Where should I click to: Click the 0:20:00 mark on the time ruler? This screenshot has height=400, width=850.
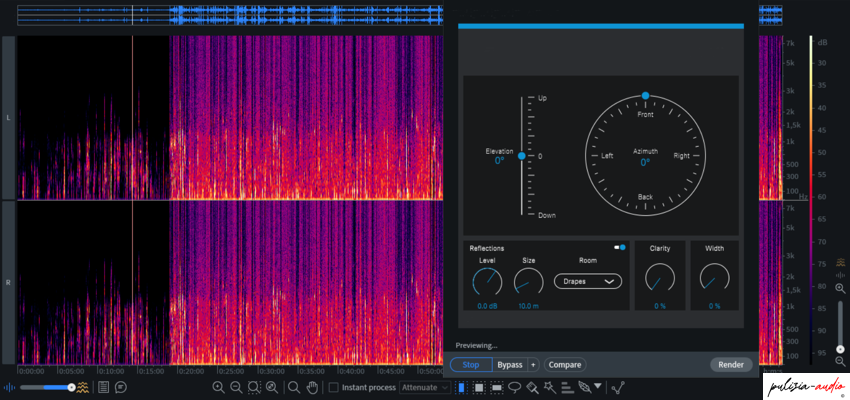click(190, 371)
